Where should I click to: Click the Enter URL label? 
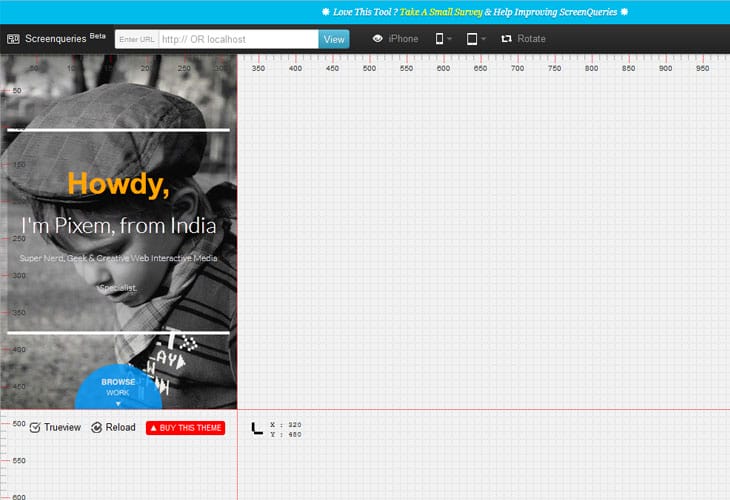point(137,39)
